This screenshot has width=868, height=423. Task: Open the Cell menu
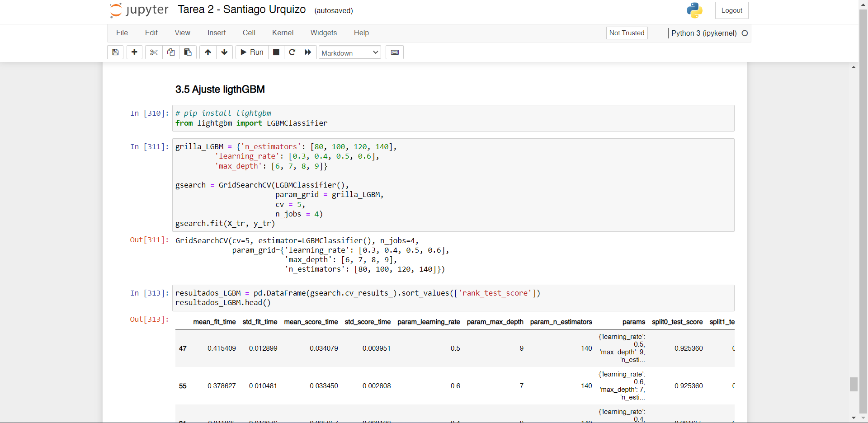(249, 33)
